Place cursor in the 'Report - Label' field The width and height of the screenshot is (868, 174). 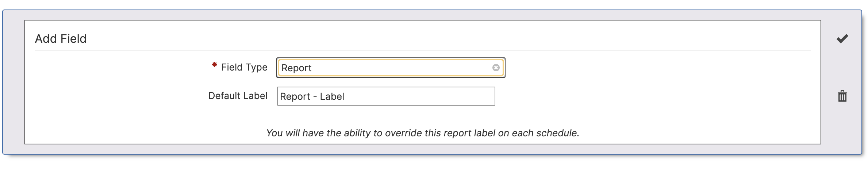386,96
